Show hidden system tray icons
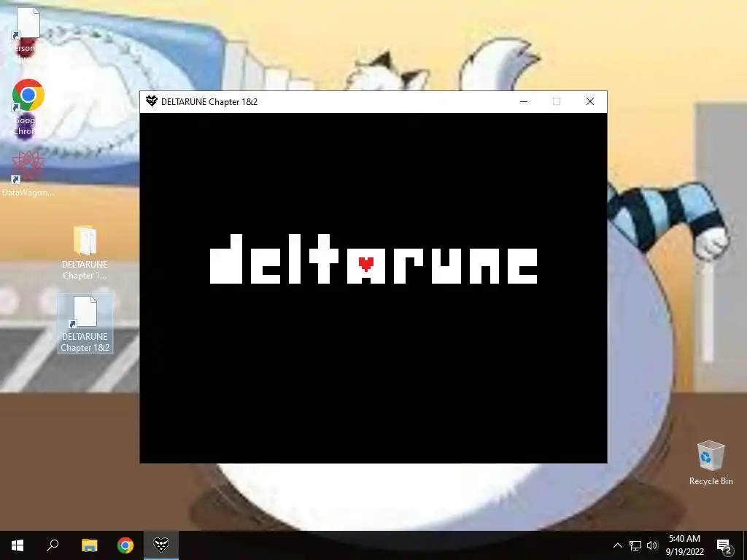 (x=617, y=545)
